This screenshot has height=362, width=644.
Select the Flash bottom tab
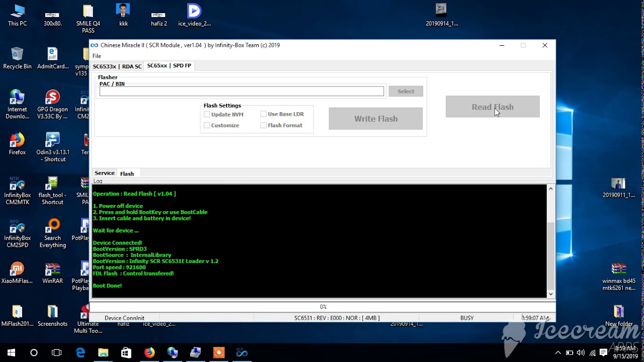[127, 173]
